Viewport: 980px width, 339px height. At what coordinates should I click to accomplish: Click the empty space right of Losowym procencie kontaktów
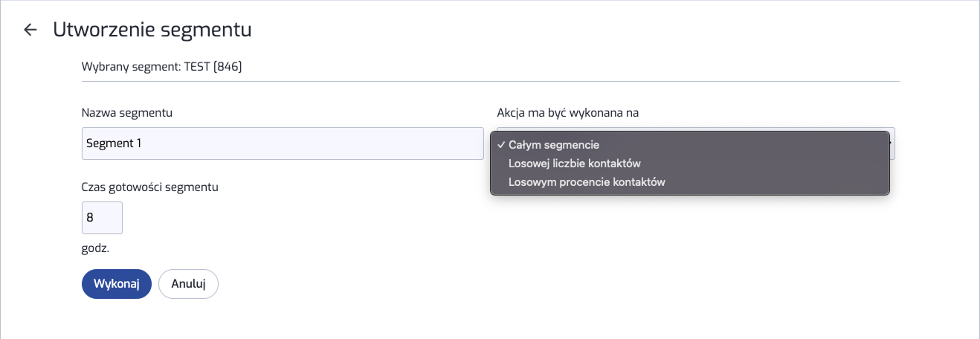click(777, 181)
